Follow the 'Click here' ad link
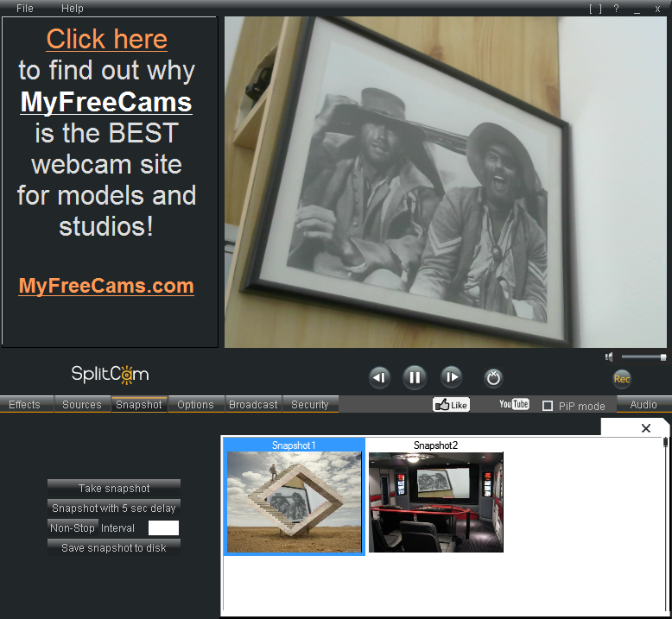672x619 pixels. (107, 39)
